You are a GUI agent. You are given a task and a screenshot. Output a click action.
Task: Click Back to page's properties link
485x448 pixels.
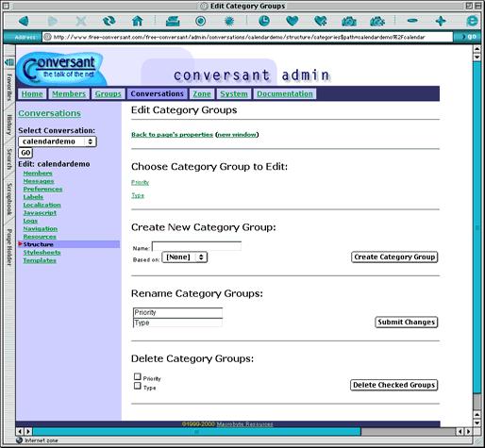click(172, 135)
